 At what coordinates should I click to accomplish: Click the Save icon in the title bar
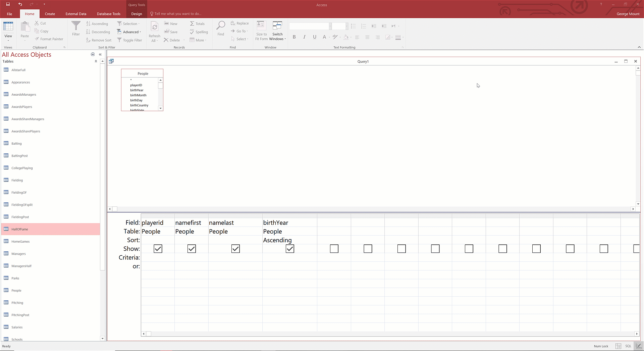click(x=8, y=4)
